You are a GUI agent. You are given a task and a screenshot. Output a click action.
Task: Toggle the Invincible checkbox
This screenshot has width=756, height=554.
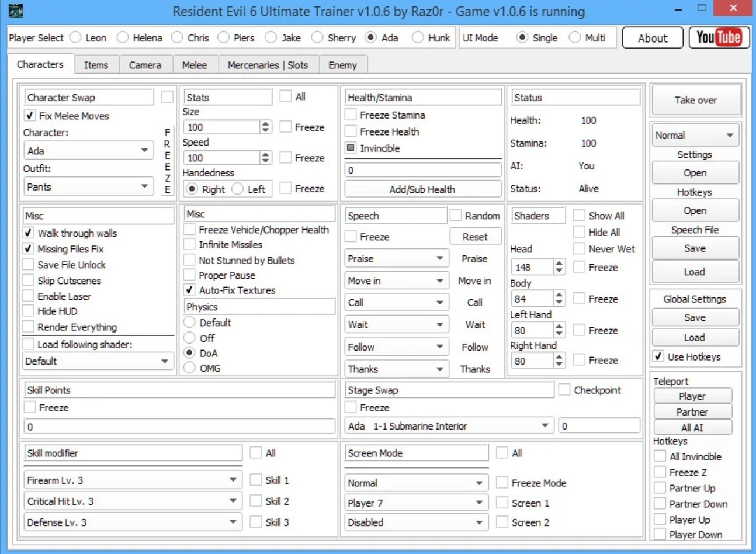click(x=351, y=148)
